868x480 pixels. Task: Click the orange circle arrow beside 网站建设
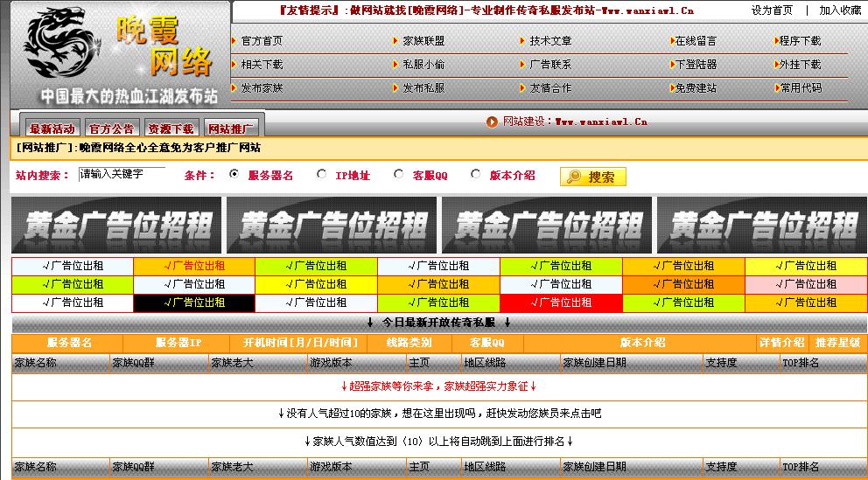pos(493,122)
